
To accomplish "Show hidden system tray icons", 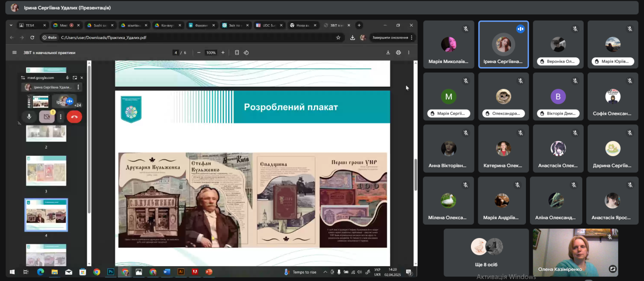I will pyautogui.click(x=325, y=272).
